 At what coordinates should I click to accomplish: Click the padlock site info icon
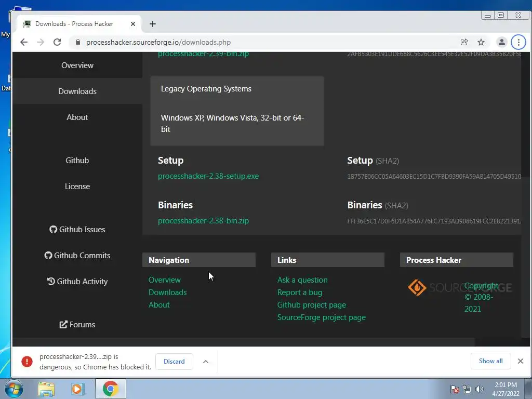tap(78, 42)
